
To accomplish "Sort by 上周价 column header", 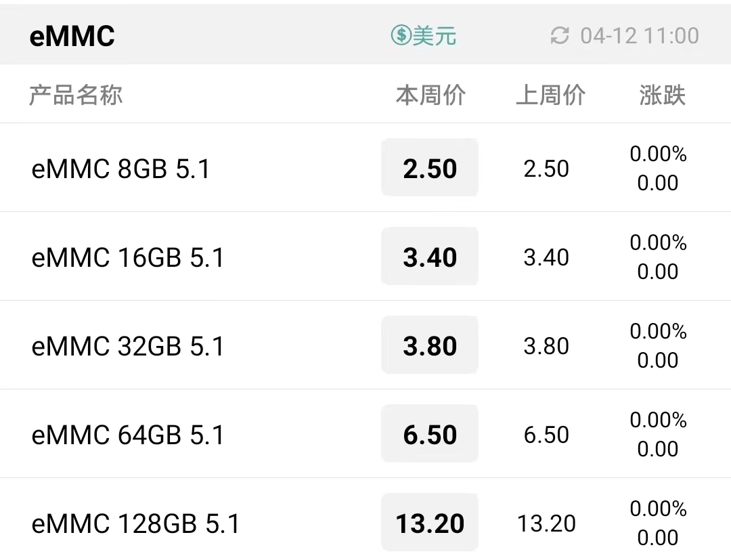I will tap(550, 95).
